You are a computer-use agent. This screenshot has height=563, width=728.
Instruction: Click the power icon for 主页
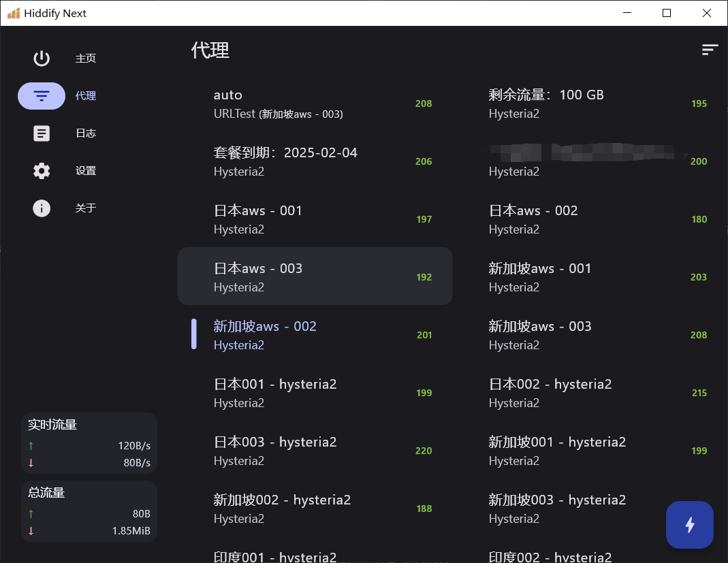[x=42, y=59]
